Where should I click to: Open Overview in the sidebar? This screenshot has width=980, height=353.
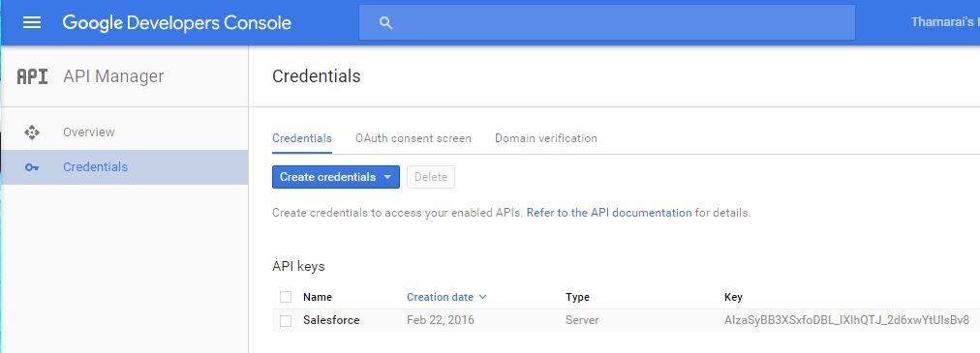tap(124, 132)
